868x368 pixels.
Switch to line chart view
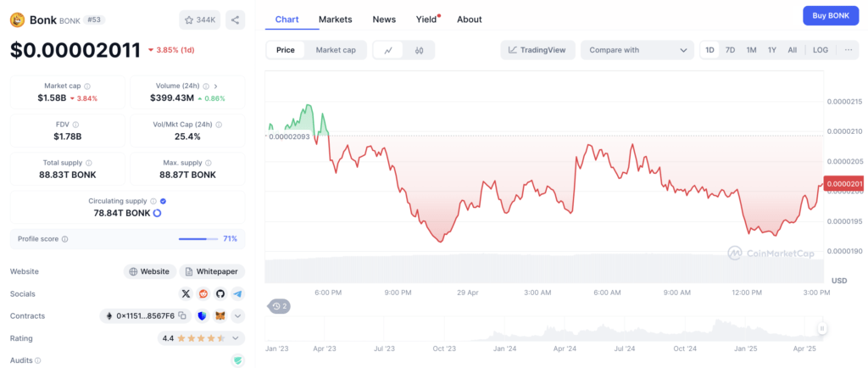click(x=388, y=50)
